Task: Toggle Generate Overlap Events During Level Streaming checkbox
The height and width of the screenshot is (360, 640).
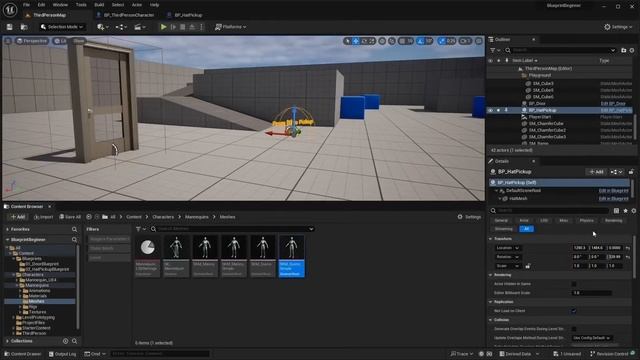Action: 574,329
